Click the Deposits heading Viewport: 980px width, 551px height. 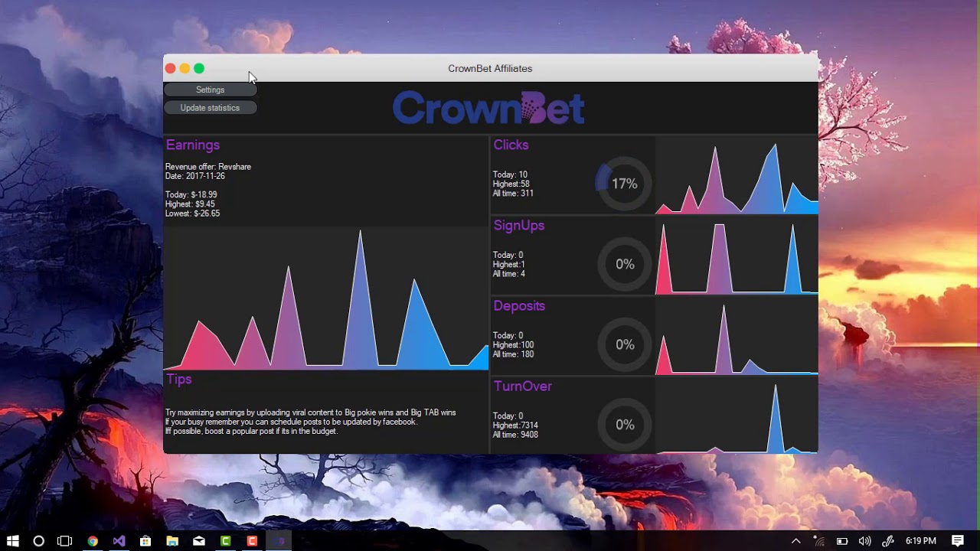(x=519, y=306)
